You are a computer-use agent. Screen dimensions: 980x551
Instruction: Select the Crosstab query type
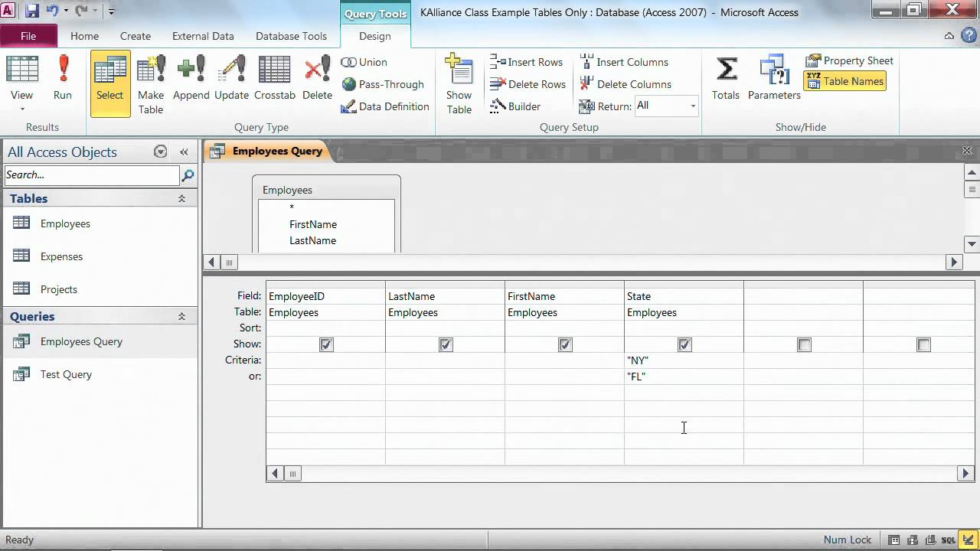275,79
